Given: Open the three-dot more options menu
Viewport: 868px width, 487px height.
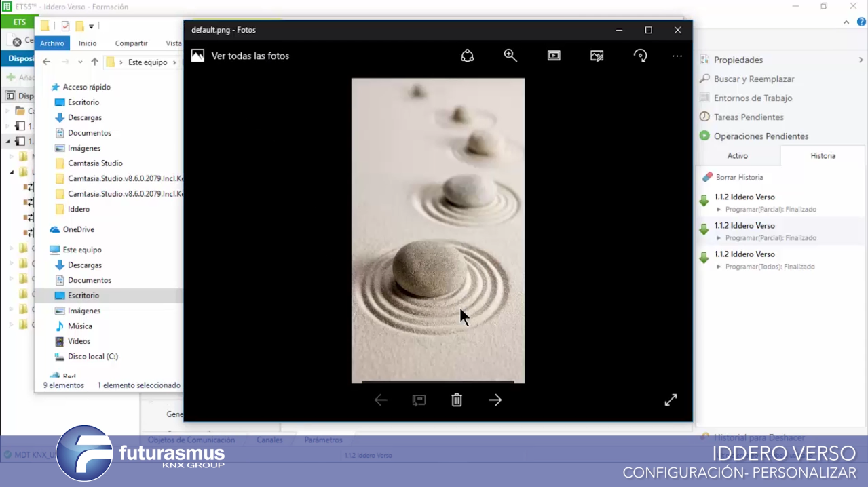Looking at the screenshot, I should [x=677, y=56].
